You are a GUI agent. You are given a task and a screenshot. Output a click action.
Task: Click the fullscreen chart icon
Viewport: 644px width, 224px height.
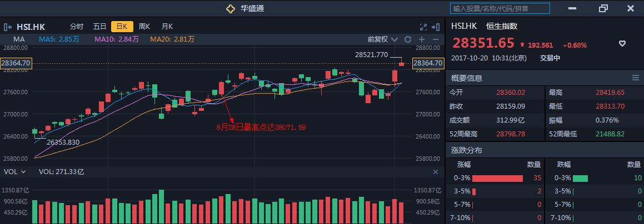423,26
